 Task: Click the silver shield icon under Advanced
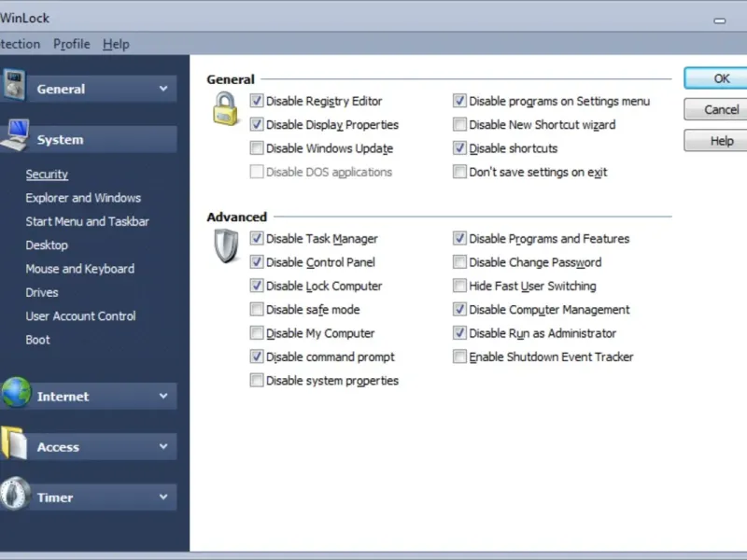click(226, 245)
